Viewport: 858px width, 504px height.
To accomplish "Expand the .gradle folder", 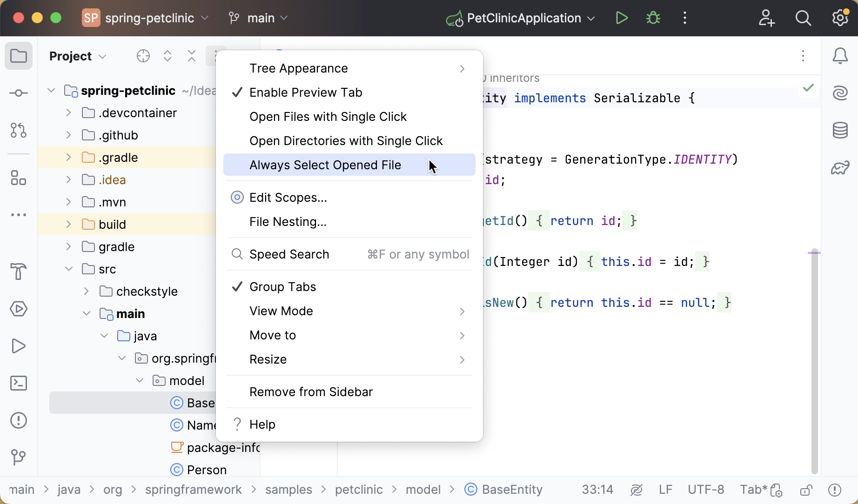I will click(68, 157).
